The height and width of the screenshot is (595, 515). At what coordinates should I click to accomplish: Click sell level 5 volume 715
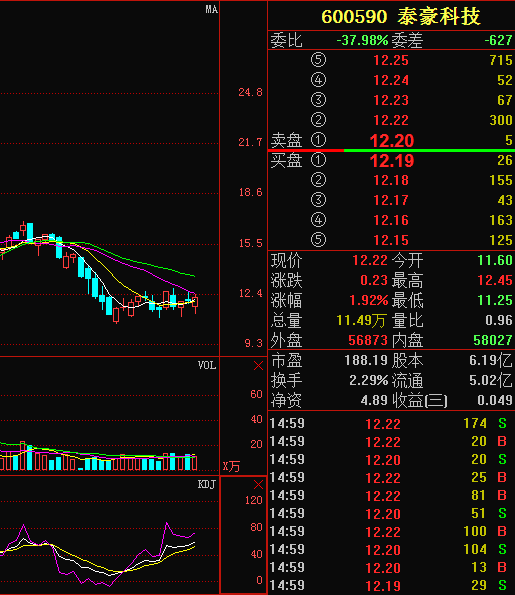pyautogui.click(x=501, y=60)
